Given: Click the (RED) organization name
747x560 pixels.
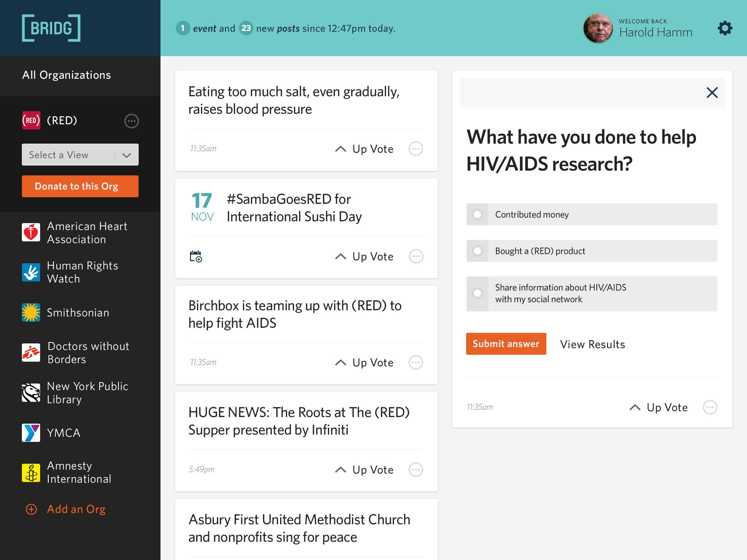Looking at the screenshot, I should (62, 120).
